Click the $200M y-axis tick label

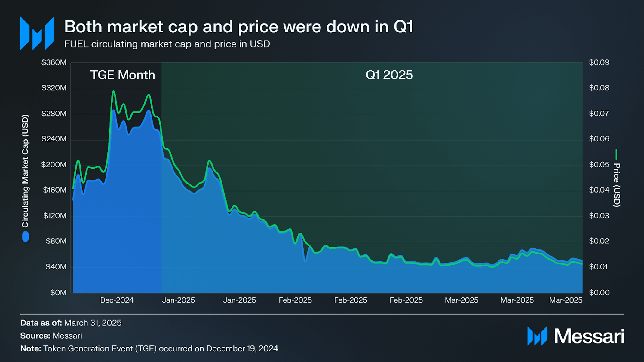(54, 165)
